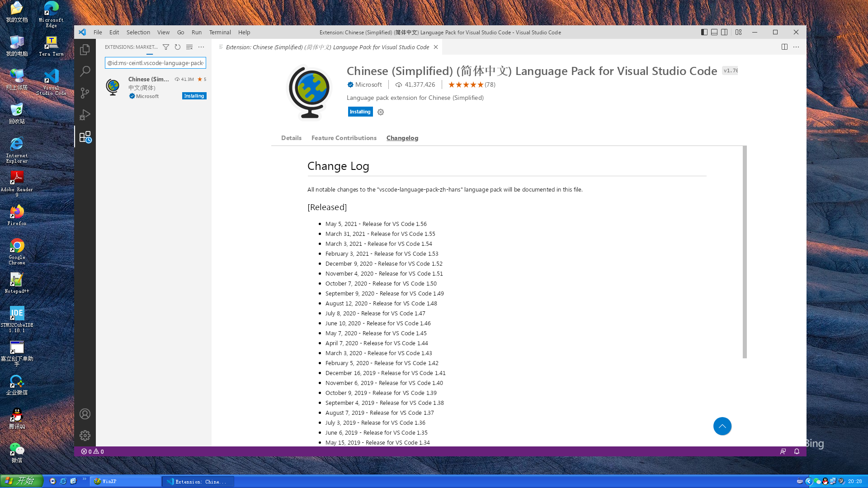Open STM32CubeIDE desktop shortcut
This screenshot has height=488, width=868.
[x=17, y=319]
